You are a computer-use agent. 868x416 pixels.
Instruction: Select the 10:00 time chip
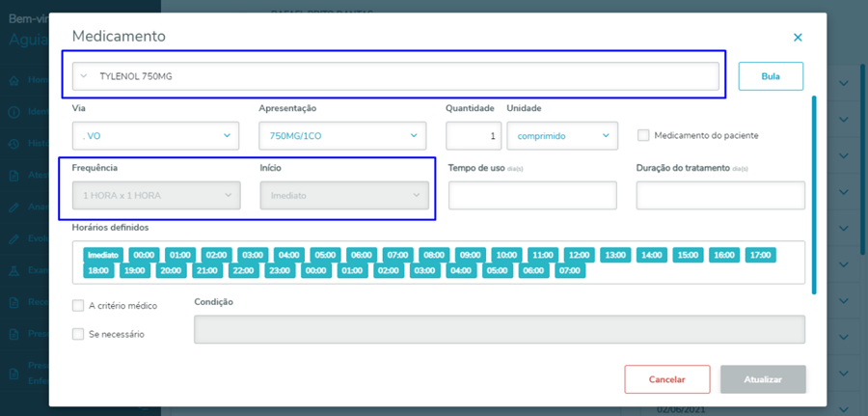[506, 256]
